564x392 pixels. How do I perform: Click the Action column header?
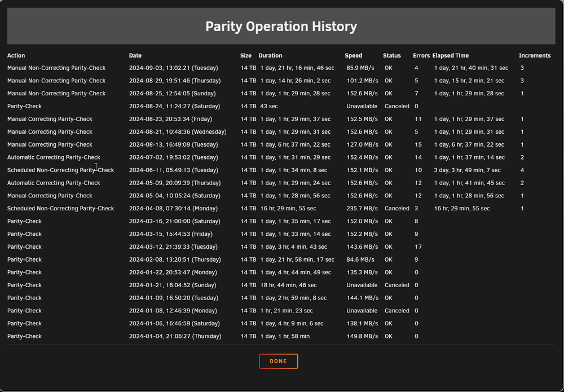coord(16,55)
